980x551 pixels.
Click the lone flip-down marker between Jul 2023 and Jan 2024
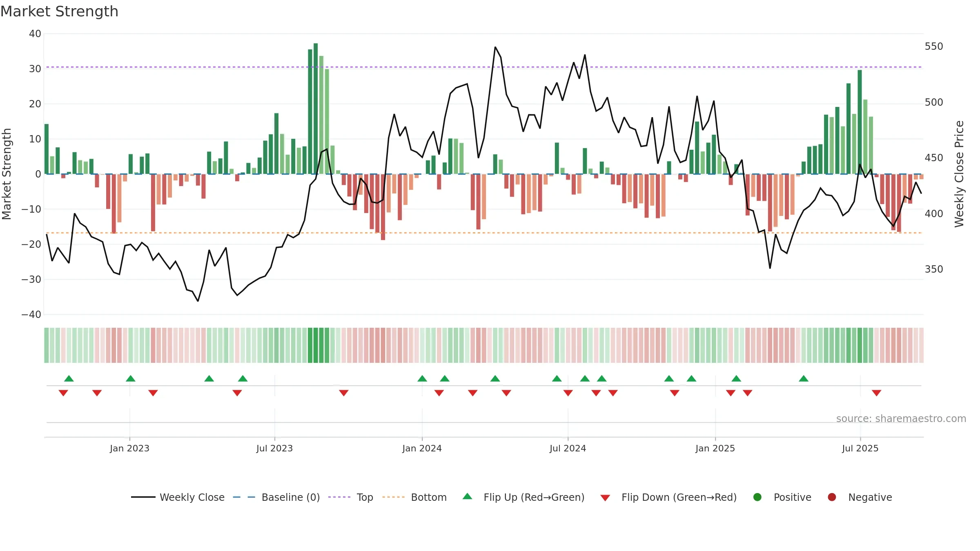tap(344, 393)
